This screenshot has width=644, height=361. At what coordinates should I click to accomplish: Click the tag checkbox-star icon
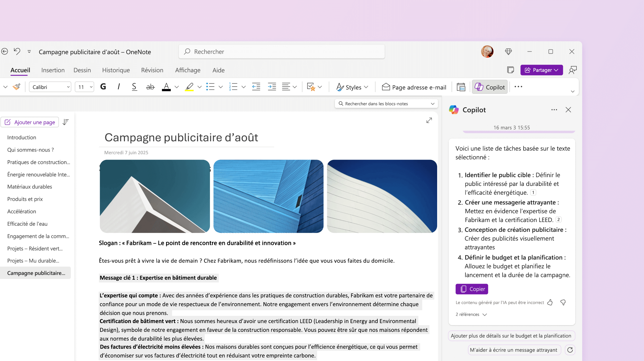pos(311,87)
